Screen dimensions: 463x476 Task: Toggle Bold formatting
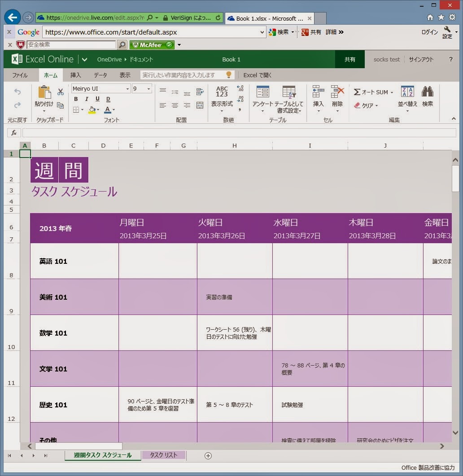76,99
